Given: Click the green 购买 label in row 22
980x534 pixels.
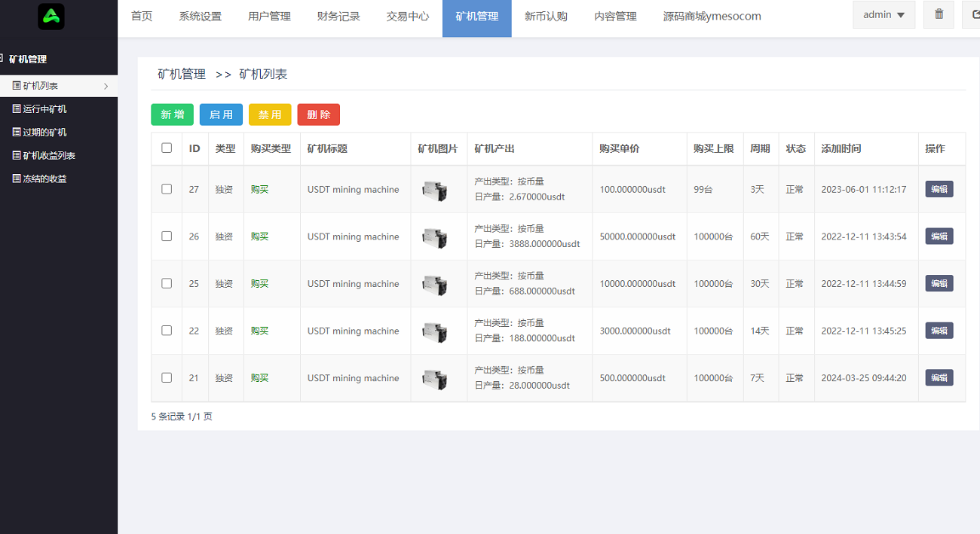Looking at the screenshot, I should (x=259, y=331).
